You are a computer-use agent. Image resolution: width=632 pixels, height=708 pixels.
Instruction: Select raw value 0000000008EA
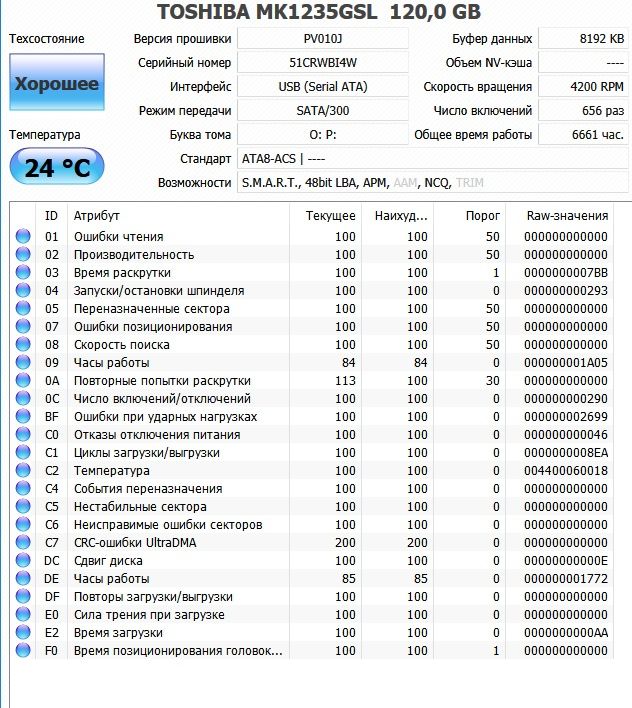tap(566, 452)
